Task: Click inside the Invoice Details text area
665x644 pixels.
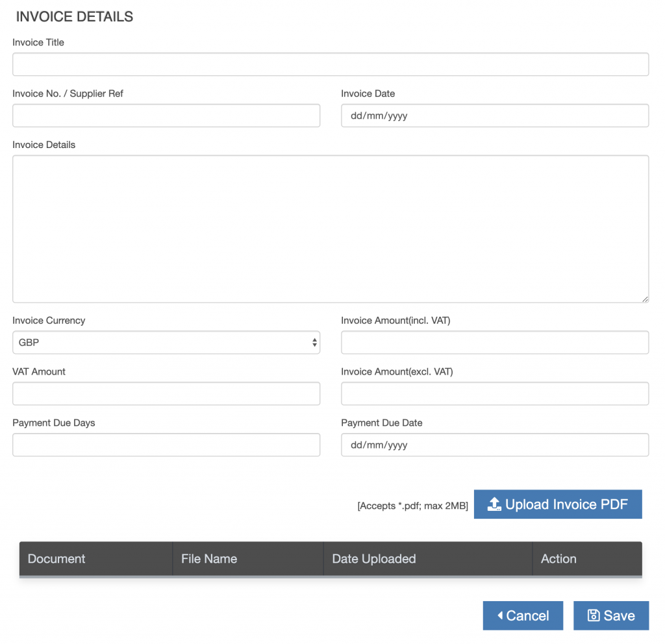Action: click(x=331, y=229)
